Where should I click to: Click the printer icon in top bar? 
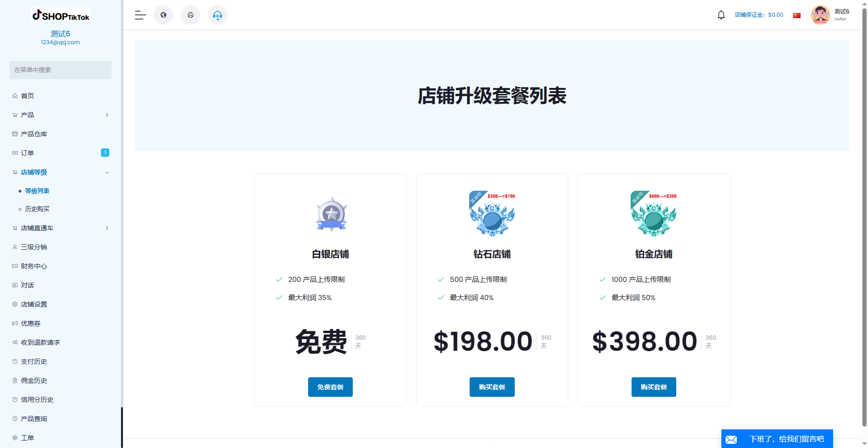click(x=190, y=15)
